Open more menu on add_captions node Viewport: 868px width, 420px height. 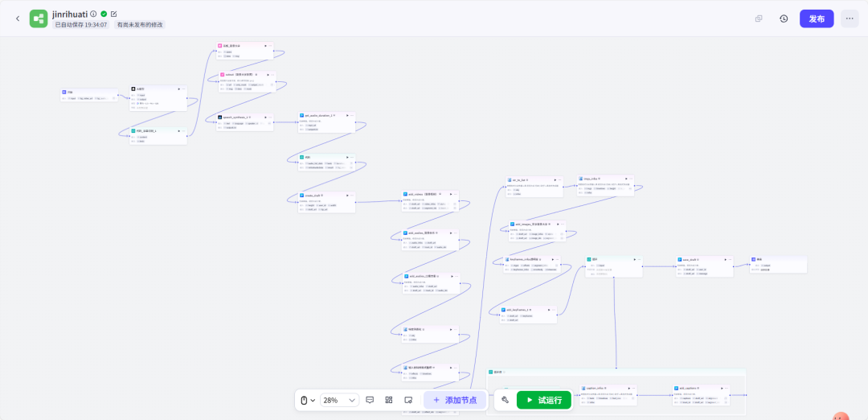[x=727, y=388]
